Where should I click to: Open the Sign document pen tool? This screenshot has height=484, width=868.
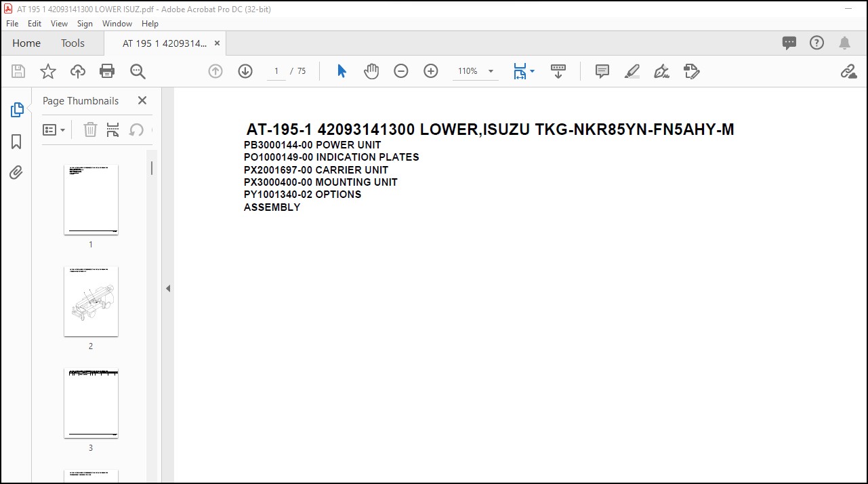pos(662,71)
